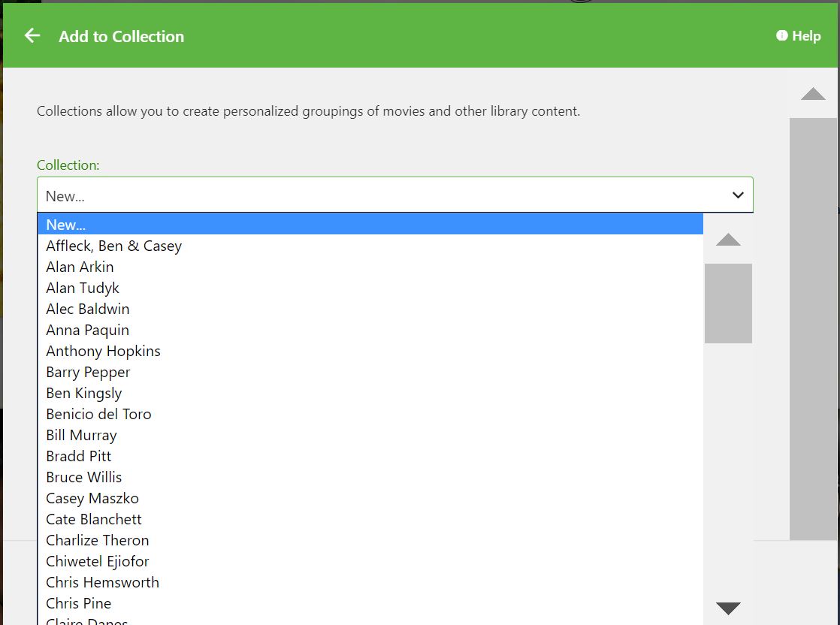Choose Affleck, Ben & Casey collection
Viewport: 840px width, 625px height.
coord(114,246)
